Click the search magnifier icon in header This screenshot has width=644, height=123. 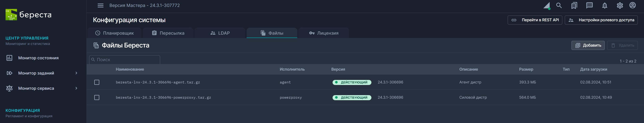[x=559, y=6]
